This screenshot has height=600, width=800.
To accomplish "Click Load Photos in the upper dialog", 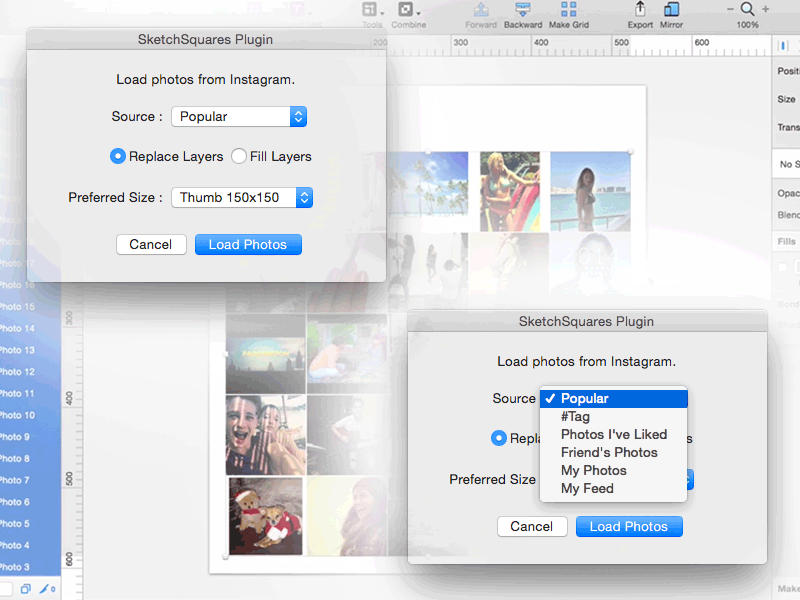I will (248, 244).
